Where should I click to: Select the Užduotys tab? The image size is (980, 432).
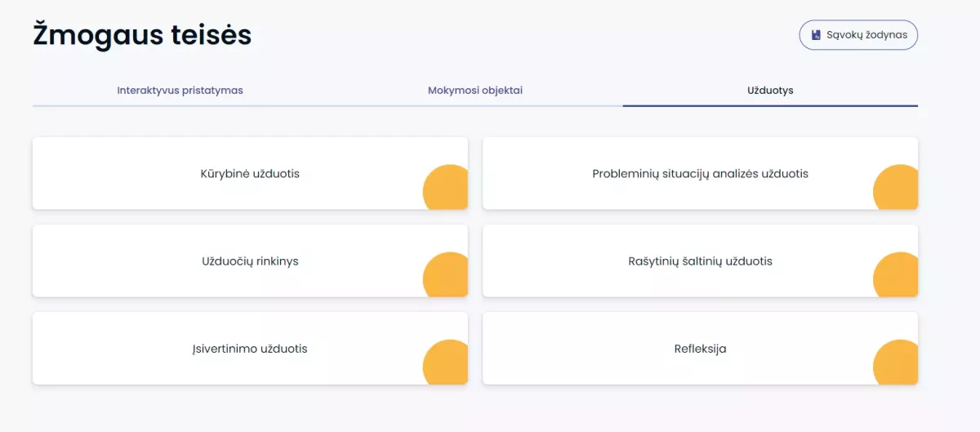pos(770,90)
